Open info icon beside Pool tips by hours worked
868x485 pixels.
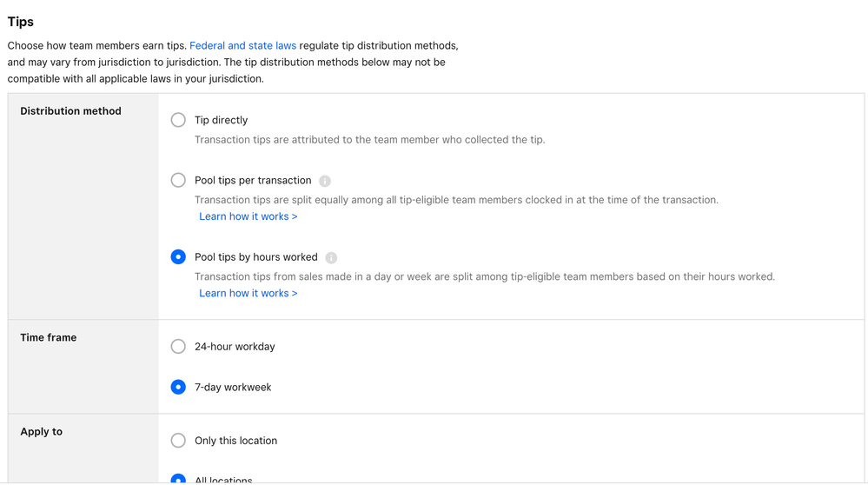[331, 257]
